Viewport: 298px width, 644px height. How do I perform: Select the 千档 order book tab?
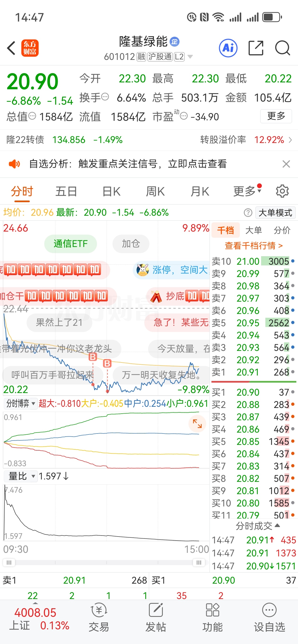226,230
